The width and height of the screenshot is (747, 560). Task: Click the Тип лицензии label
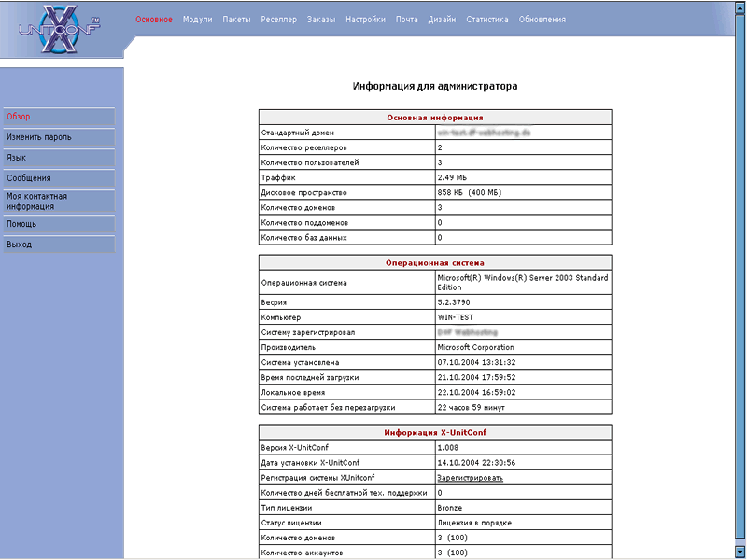[x=287, y=508]
